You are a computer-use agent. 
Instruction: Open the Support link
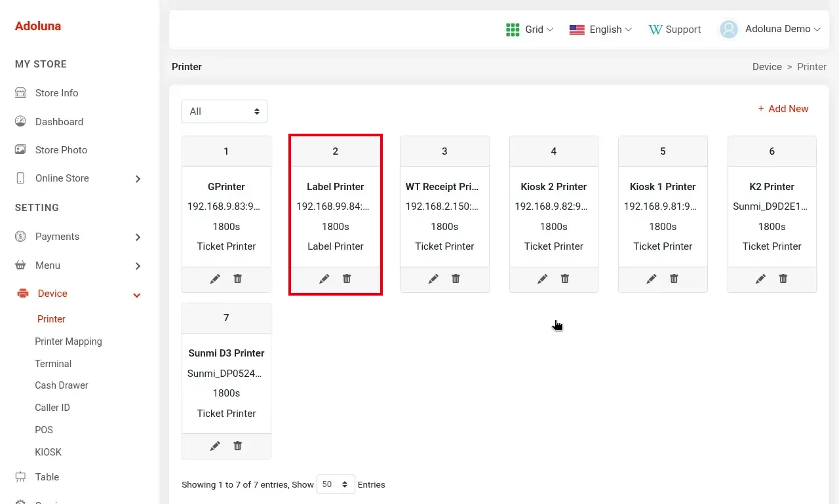[x=674, y=29]
